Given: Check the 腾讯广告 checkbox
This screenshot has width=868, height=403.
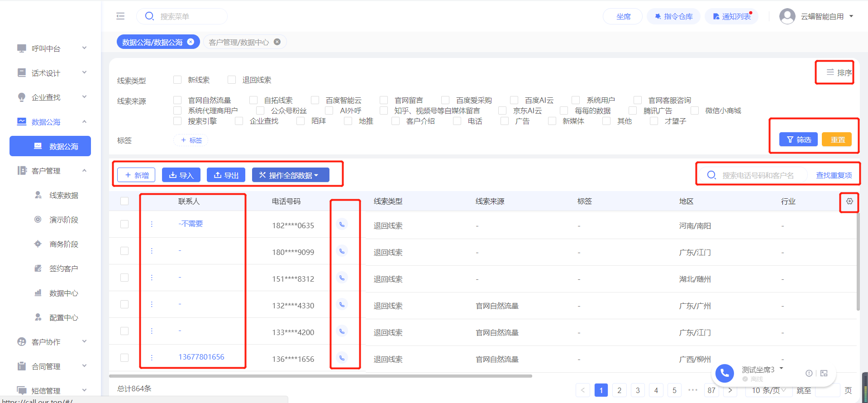Looking at the screenshot, I should pos(633,110).
